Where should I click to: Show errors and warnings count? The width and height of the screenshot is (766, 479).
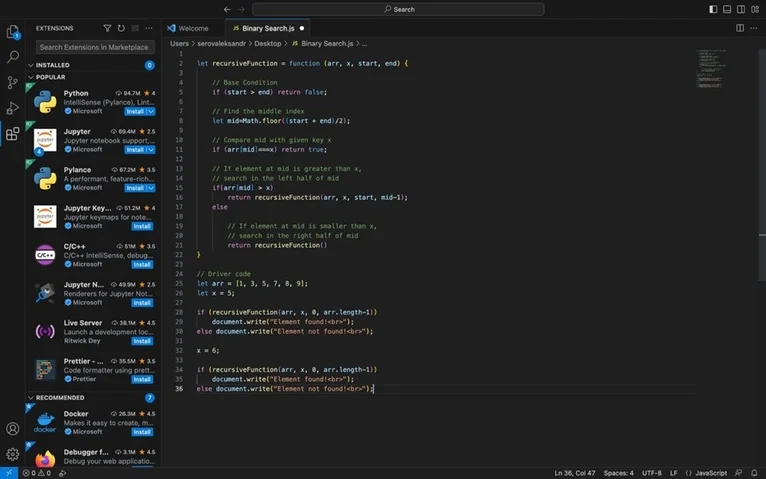(x=37, y=473)
